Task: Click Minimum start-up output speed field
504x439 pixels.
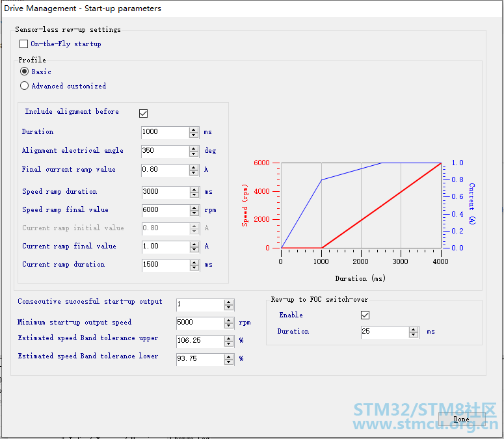Action: (200, 323)
